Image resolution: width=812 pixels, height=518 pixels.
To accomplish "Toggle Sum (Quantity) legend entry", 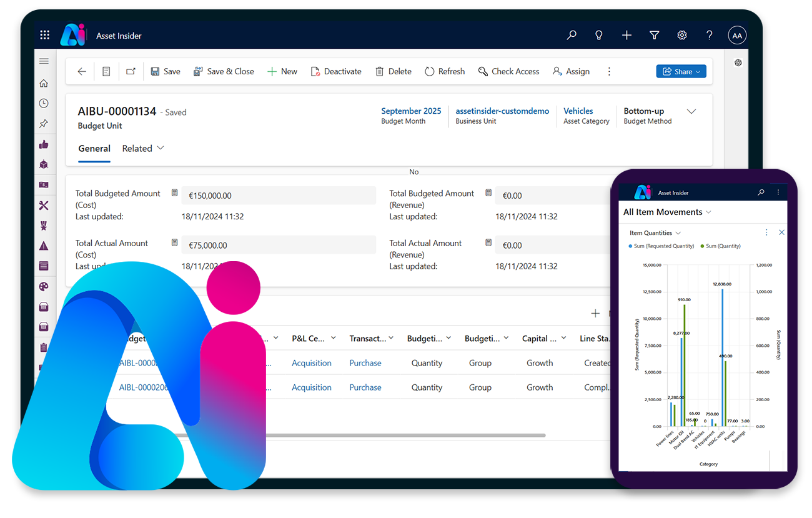I will (x=720, y=246).
